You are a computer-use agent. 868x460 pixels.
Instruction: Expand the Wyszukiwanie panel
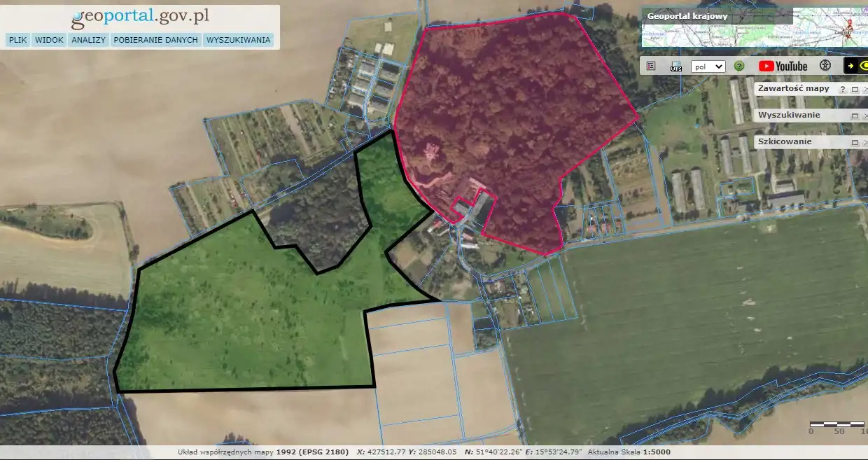pos(855,116)
